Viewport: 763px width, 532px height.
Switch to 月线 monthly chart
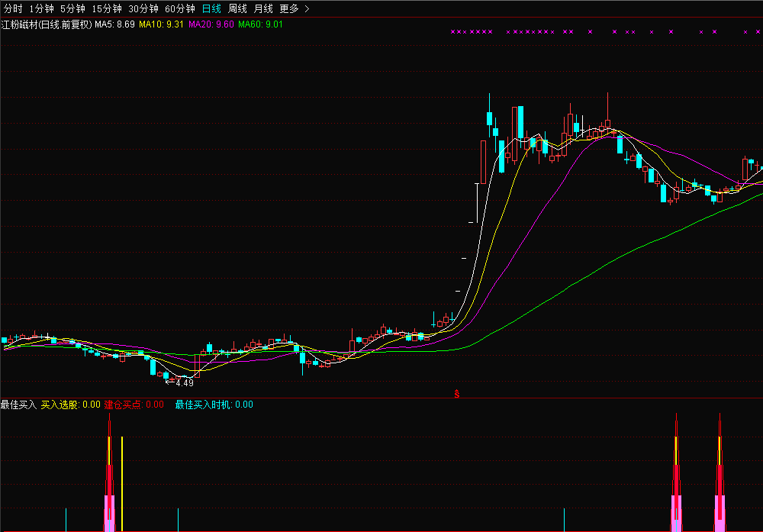click(x=263, y=8)
